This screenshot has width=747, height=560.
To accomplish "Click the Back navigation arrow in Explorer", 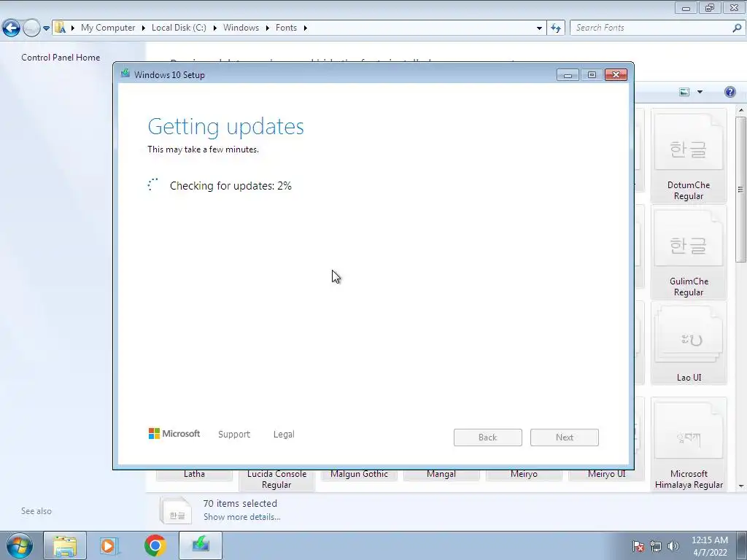I will pyautogui.click(x=12, y=28).
